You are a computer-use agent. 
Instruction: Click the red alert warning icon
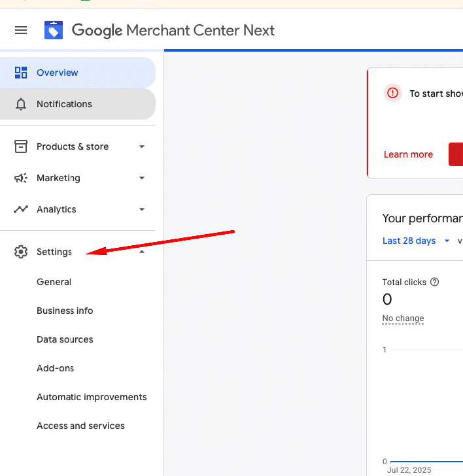(392, 93)
